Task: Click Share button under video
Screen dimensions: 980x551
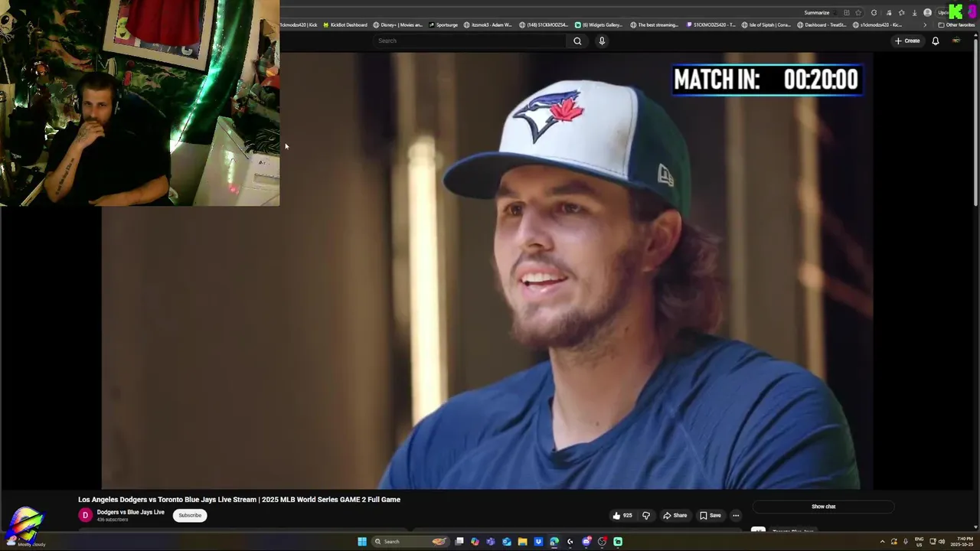Action: tap(675, 515)
